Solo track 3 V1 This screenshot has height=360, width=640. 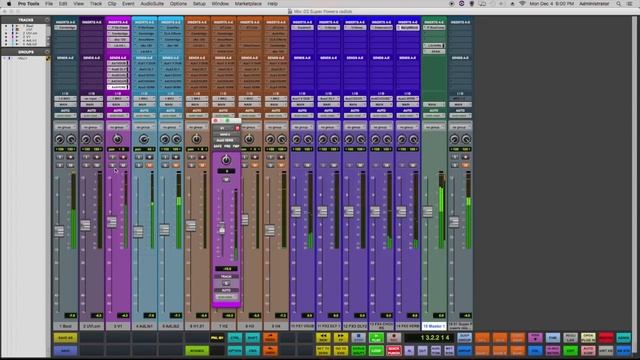112,165
